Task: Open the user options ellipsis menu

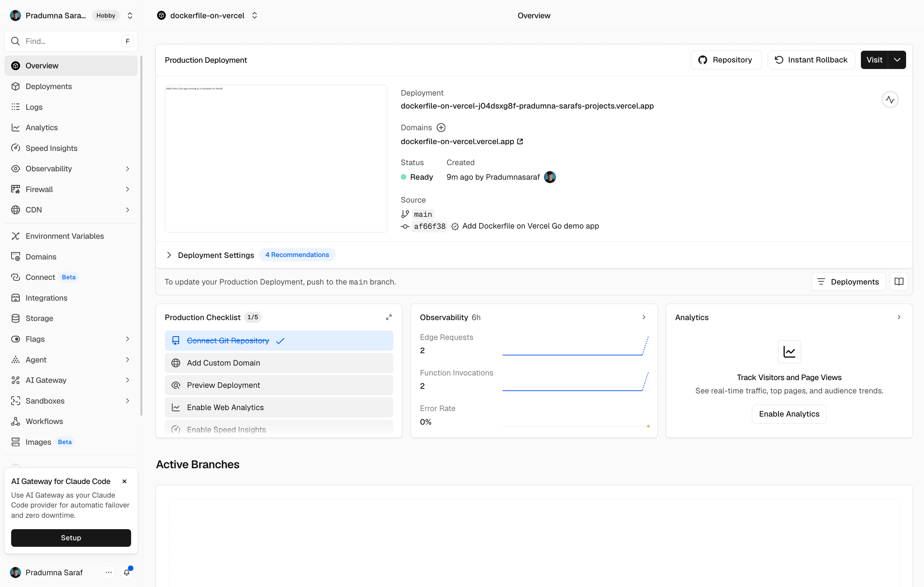Action: pyautogui.click(x=109, y=572)
